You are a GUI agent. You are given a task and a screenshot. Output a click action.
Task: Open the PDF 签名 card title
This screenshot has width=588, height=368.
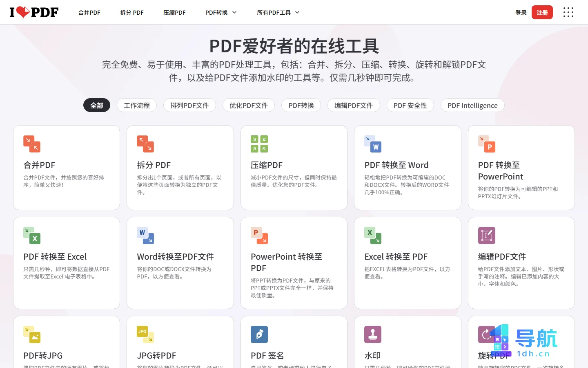(x=267, y=356)
